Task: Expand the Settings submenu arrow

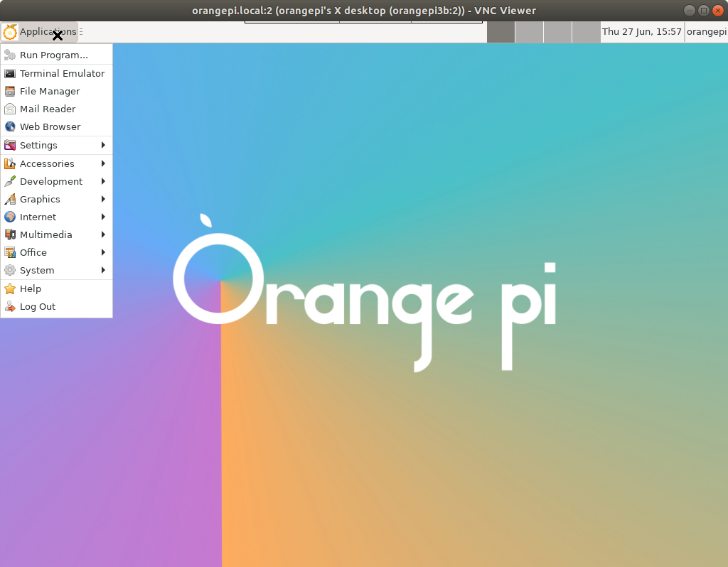Action: click(x=103, y=145)
